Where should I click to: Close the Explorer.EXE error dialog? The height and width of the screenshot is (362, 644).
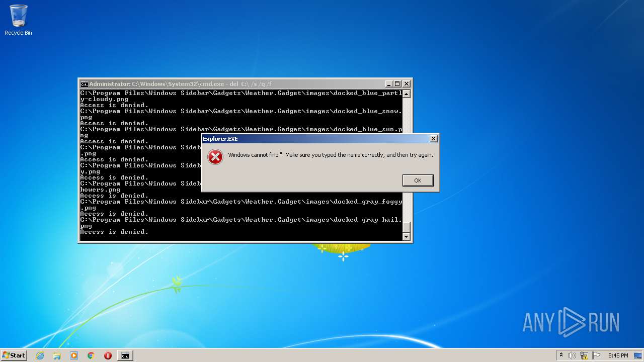(x=434, y=139)
